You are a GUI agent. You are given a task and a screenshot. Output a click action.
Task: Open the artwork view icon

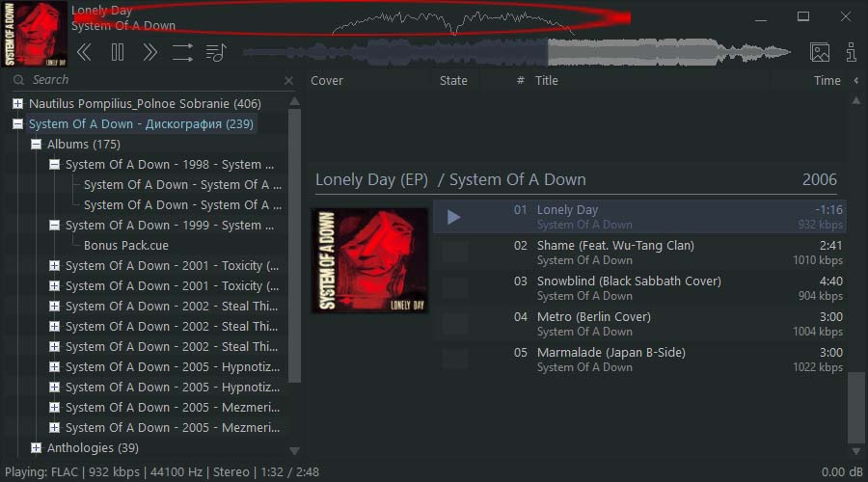click(x=819, y=53)
